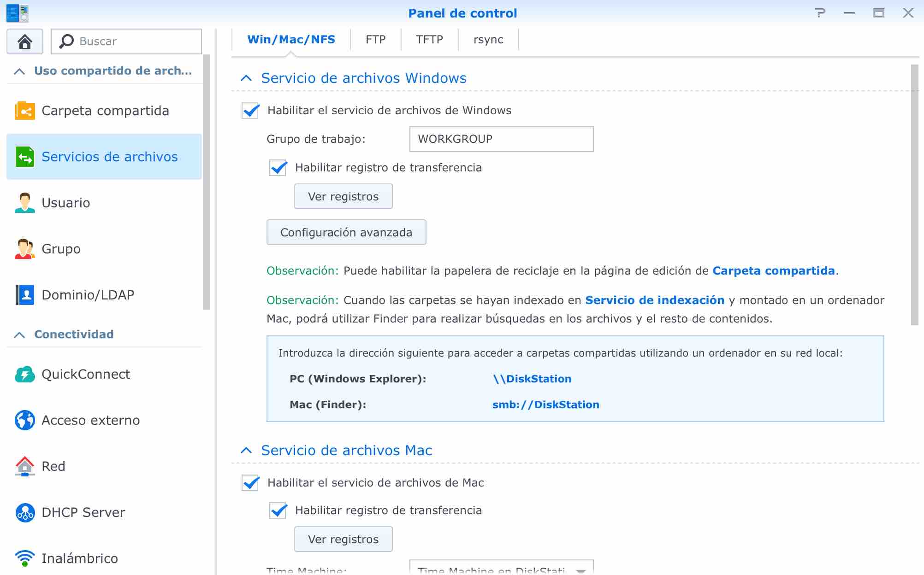Open Dominio/LDAP directory icon
Viewport: 924px width, 575px height.
pos(25,295)
